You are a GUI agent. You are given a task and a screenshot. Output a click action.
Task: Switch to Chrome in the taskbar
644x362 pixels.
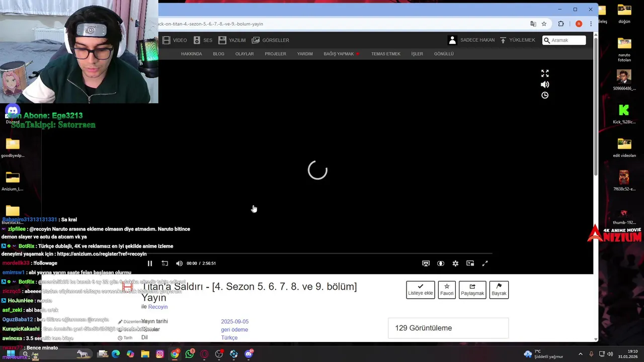(x=175, y=354)
